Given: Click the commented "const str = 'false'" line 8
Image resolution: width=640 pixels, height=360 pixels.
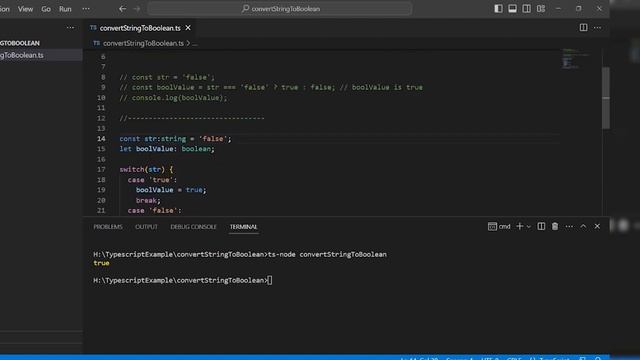Looking at the screenshot, I should click(x=167, y=77).
